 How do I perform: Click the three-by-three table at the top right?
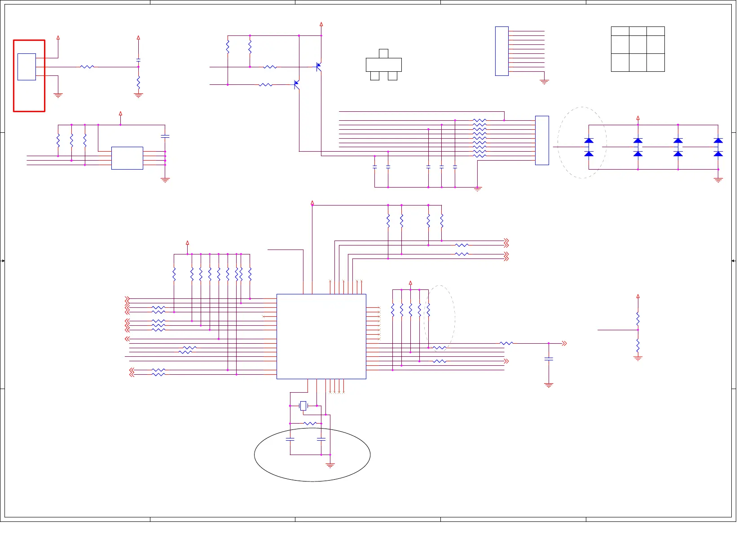point(638,49)
